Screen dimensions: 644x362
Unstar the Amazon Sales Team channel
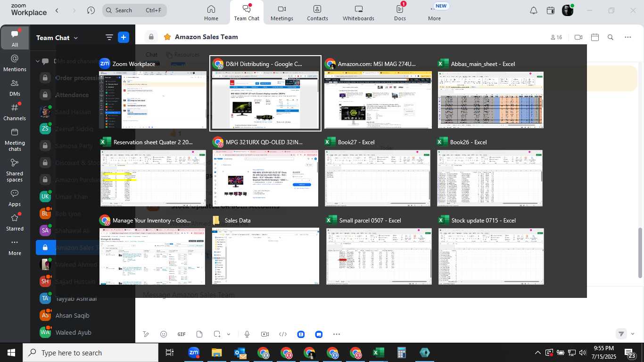click(167, 37)
